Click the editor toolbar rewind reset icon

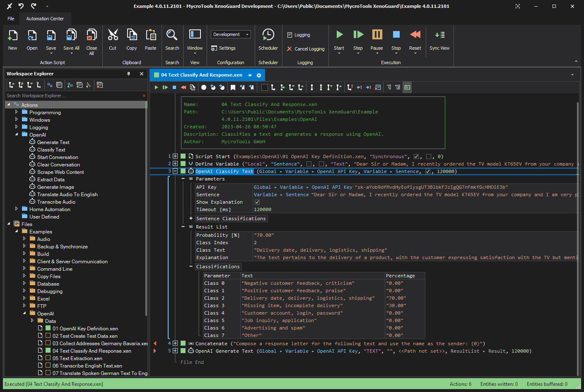point(183,87)
